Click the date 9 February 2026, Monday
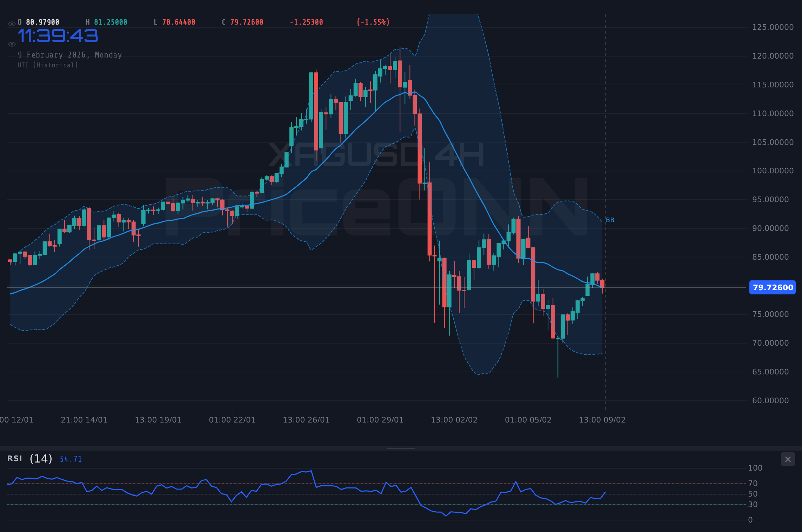 coord(70,55)
